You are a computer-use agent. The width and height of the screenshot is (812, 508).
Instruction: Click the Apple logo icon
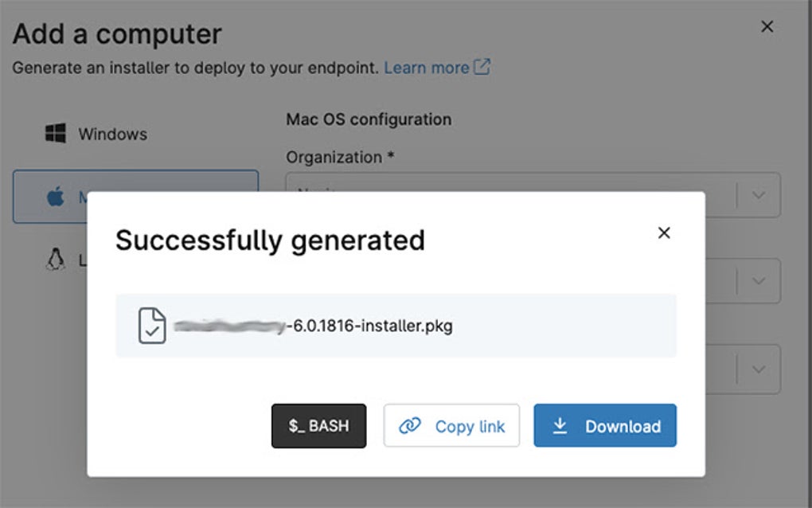55,197
